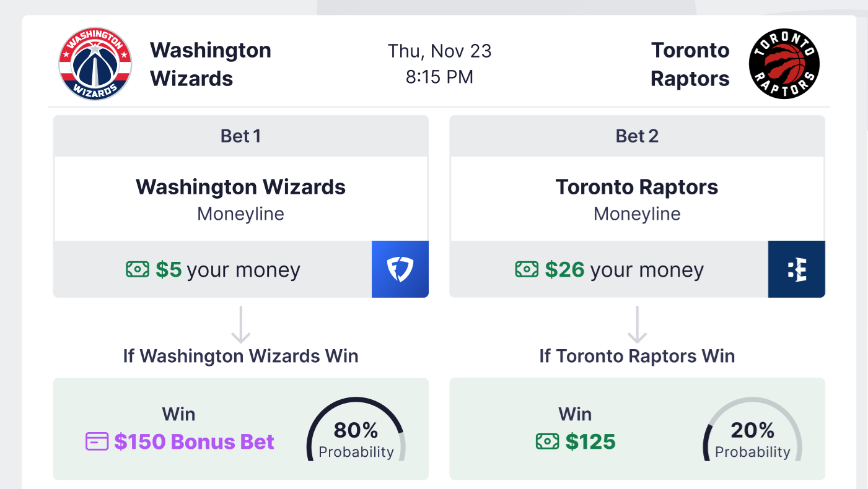Click the Washington Wizards Moneyline bet
The image size is (868, 489).
241,199
